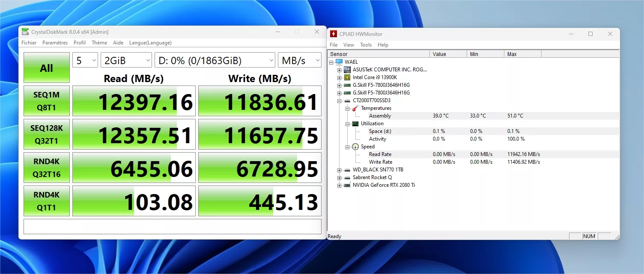Open the 2GiB test size dropdown
The height and width of the screenshot is (274, 644).
point(126,60)
